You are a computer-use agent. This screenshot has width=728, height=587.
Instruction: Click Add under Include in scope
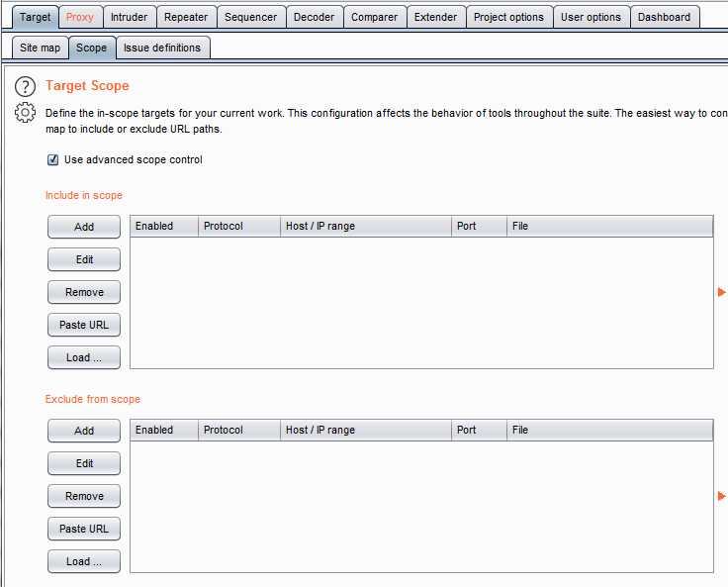[84, 227]
